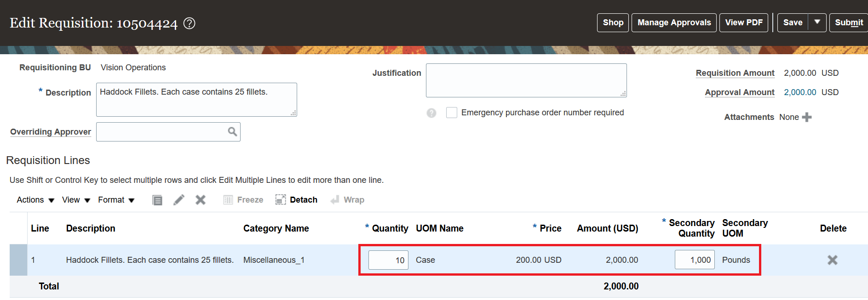Open the View menu

(76, 200)
